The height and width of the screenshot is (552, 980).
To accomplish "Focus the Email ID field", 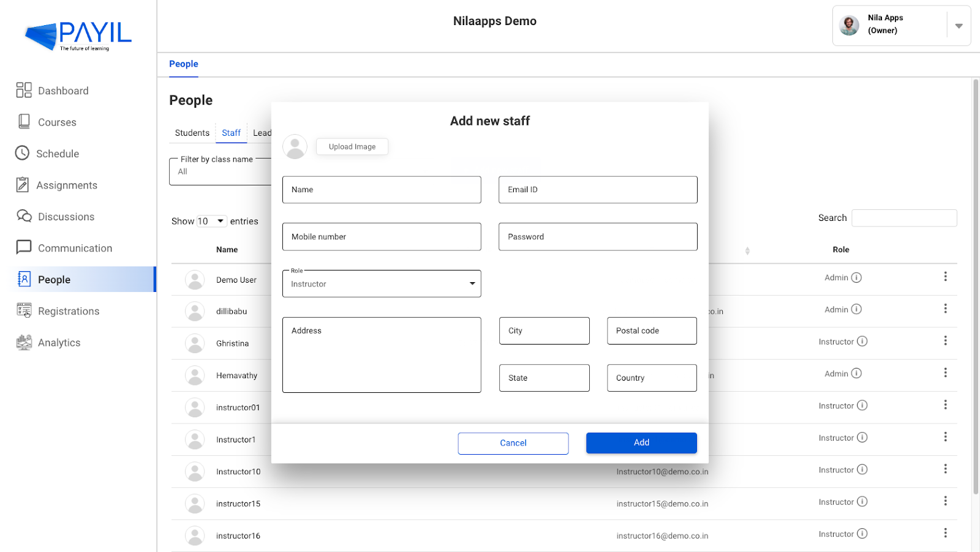I will (x=598, y=190).
